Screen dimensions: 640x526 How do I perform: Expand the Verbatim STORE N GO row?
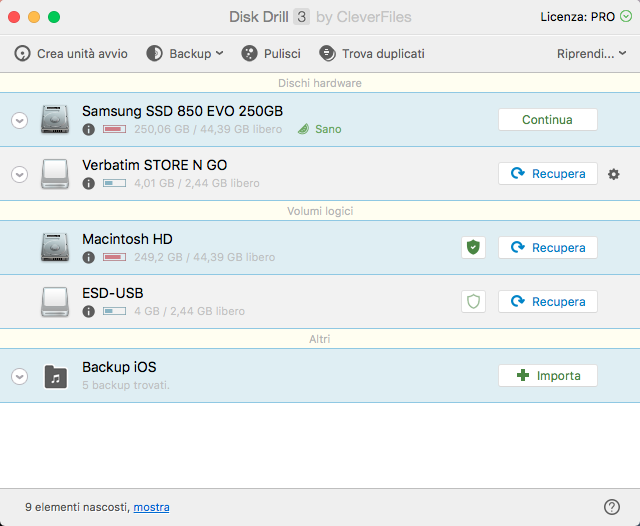[20, 174]
